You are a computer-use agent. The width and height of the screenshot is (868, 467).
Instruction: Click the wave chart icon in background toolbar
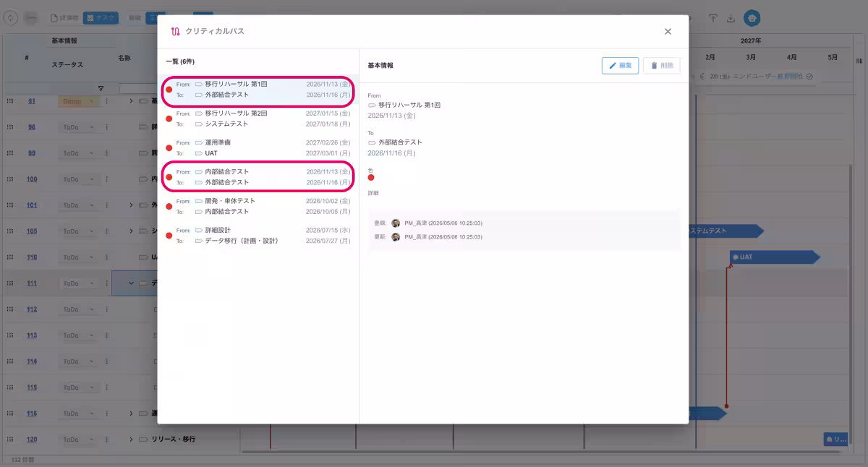(30, 17)
